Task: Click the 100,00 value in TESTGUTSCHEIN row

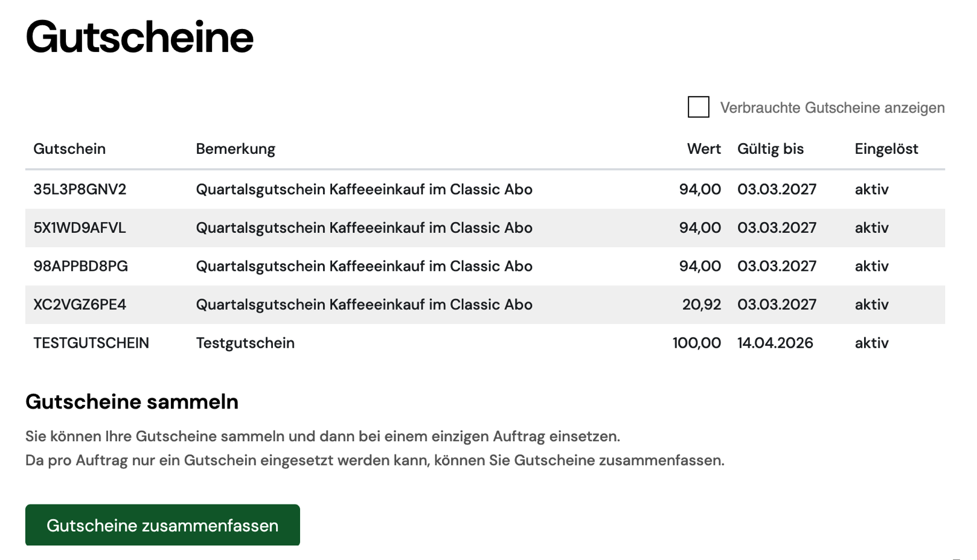Action: point(697,343)
